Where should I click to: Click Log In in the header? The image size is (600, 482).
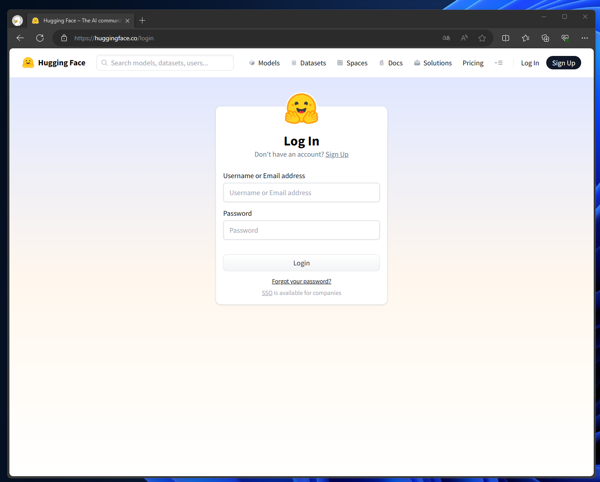(x=530, y=63)
